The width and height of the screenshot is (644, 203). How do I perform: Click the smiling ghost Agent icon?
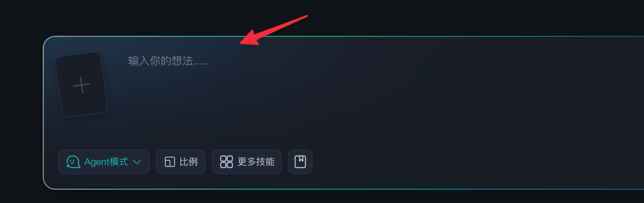[73, 162]
